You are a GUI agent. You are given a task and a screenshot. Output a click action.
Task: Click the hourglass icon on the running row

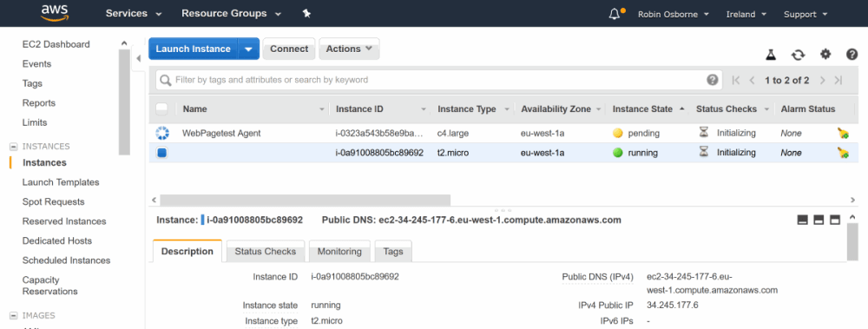[x=704, y=152]
